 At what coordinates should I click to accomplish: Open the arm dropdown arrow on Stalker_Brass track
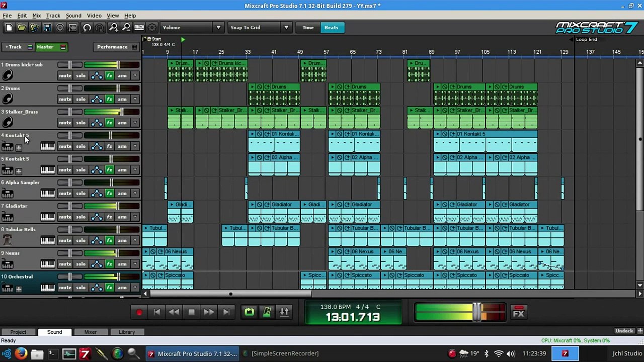pyautogui.click(x=134, y=123)
